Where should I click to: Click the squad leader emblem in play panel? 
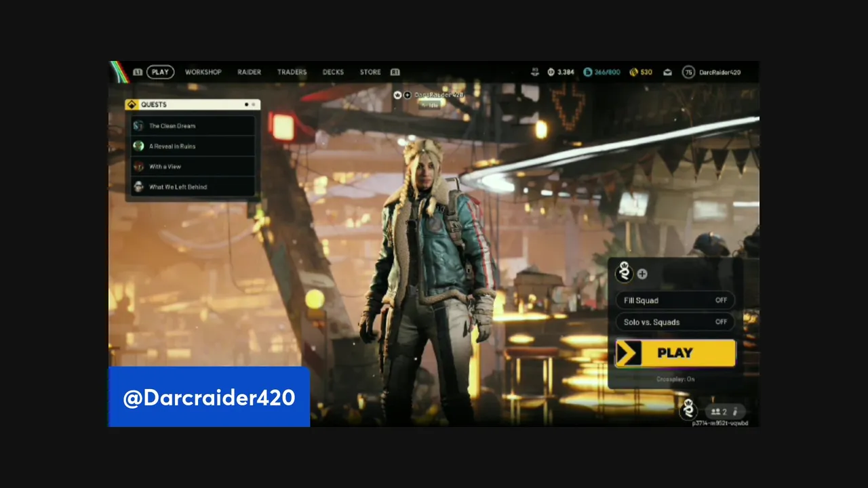click(624, 272)
